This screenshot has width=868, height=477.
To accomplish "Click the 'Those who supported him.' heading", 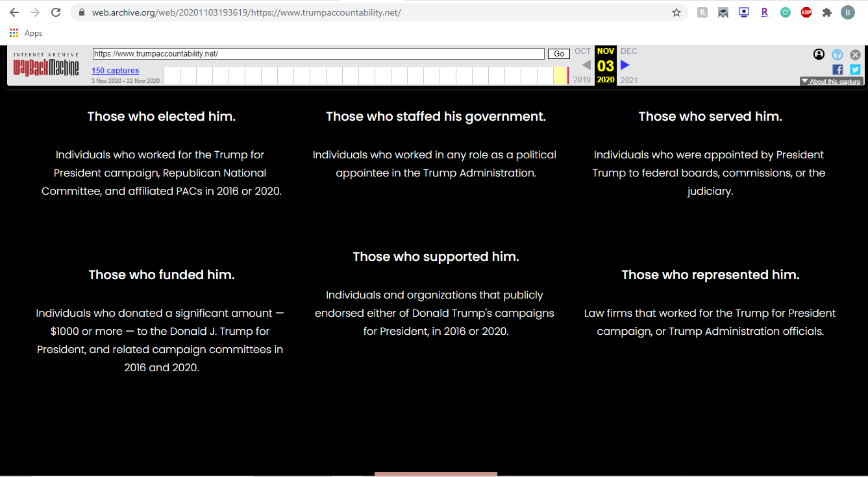I will [436, 257].
